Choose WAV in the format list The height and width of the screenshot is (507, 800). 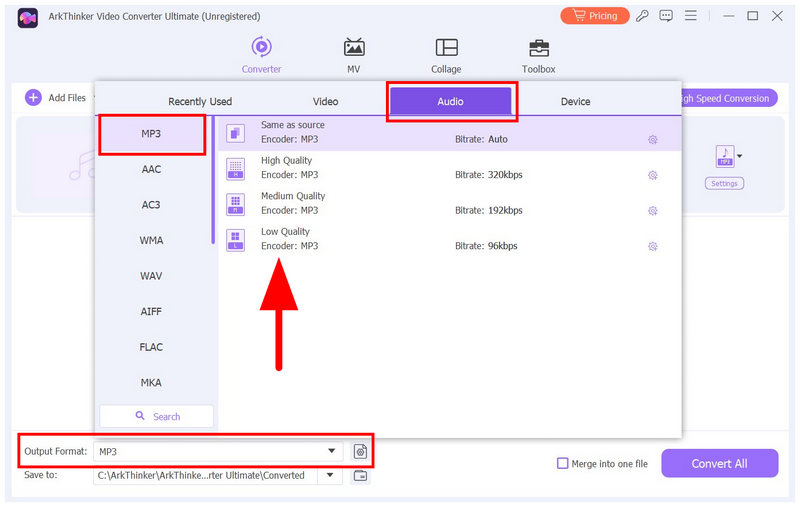[151, 276]
